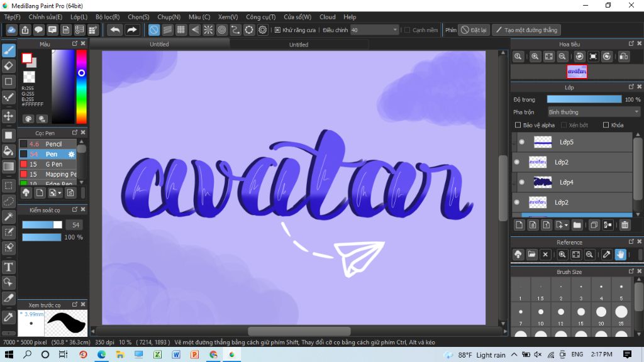Select the Eyedropper tool
The image size is (644, 362).
tap(9, 317)
